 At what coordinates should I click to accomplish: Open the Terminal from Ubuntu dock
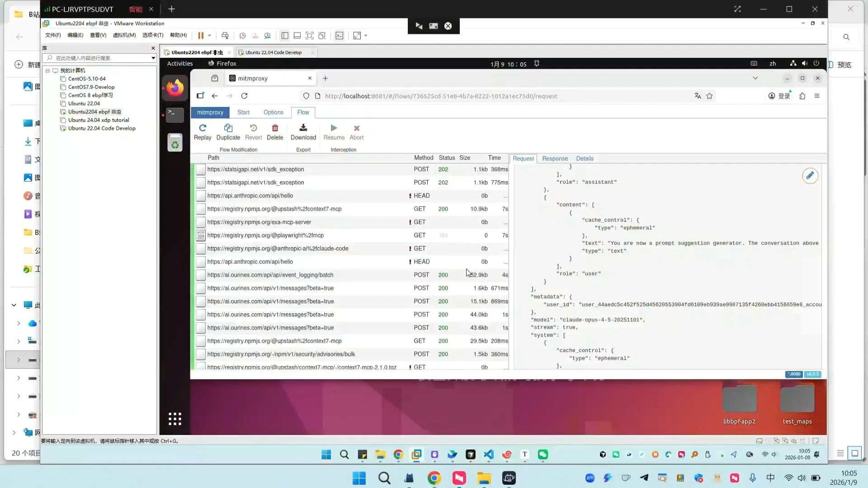175,115
